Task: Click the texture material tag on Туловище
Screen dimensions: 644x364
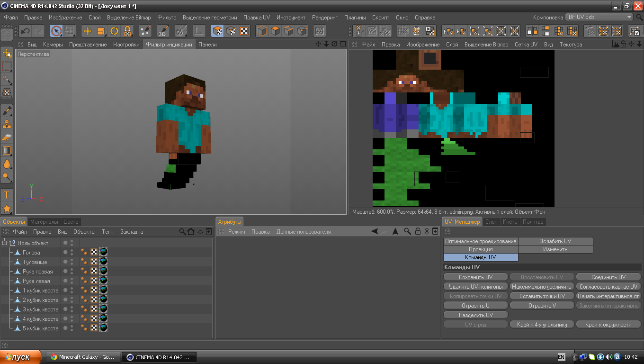Action: pos(103,262)
